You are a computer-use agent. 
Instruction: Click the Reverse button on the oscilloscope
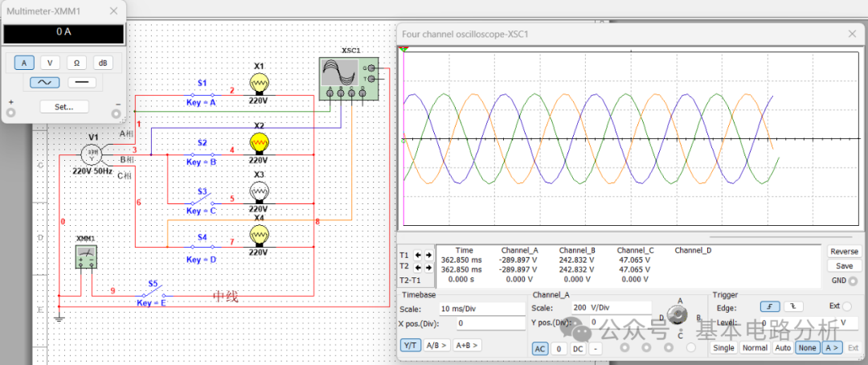coord(844,252)
